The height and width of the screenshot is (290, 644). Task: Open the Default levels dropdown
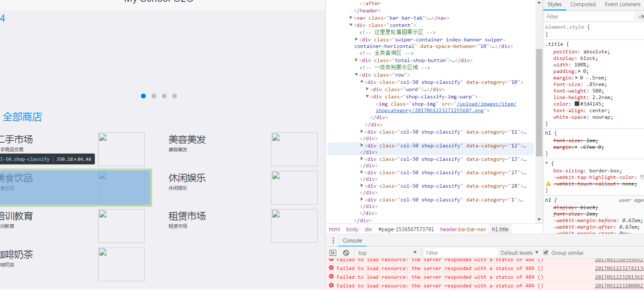(519, 253)
